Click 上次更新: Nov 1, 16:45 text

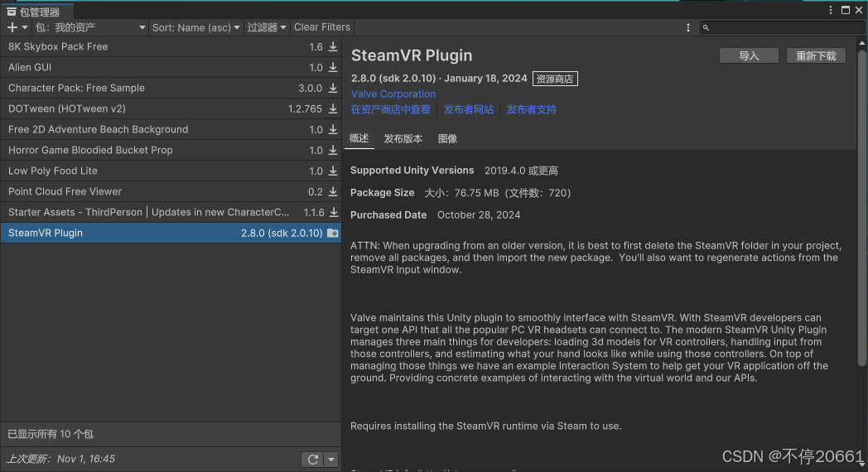[x=61, y=459]
